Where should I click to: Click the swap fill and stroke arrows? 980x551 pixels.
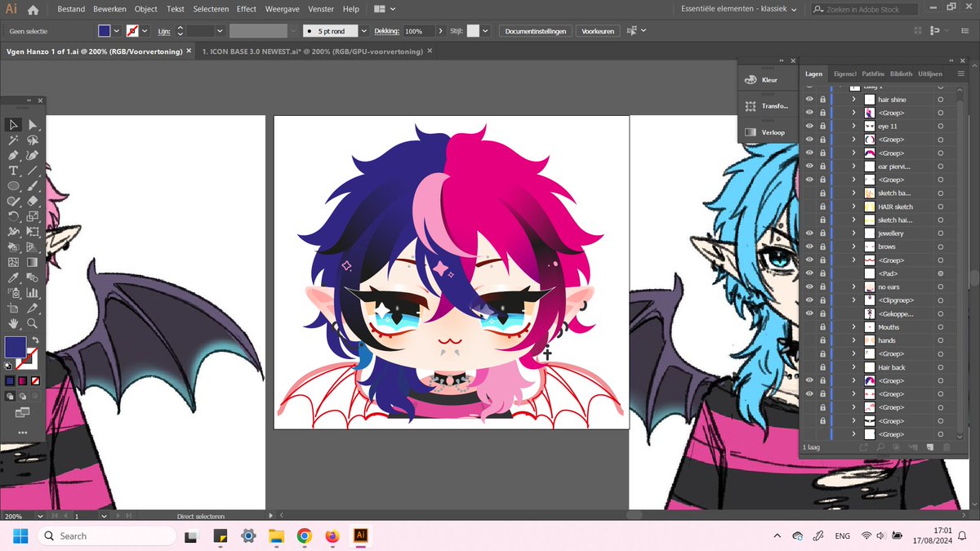[36, 340]
